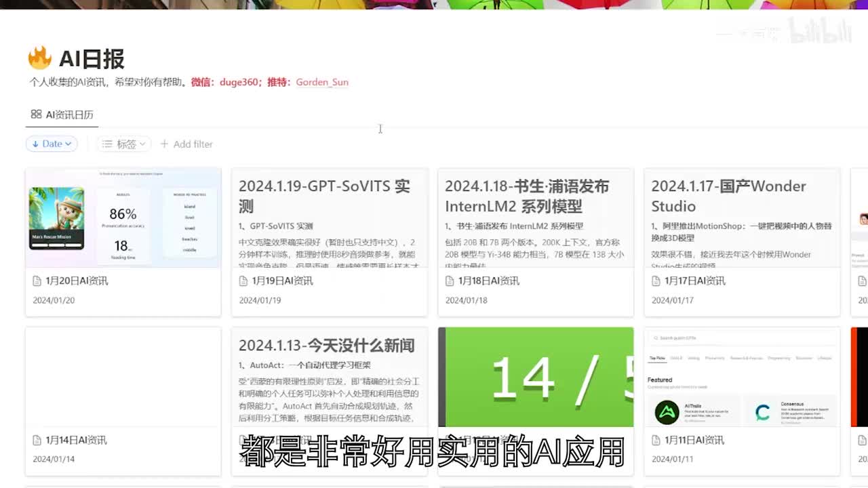Screen dimensions: 868x488
Task: Click the fire emoji page icon
Action: click(x=40, y=58)
